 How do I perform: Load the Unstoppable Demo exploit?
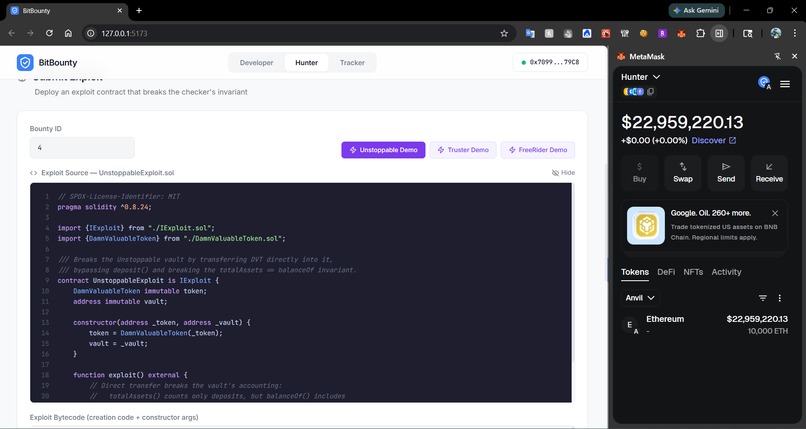[x=383, y=150]
